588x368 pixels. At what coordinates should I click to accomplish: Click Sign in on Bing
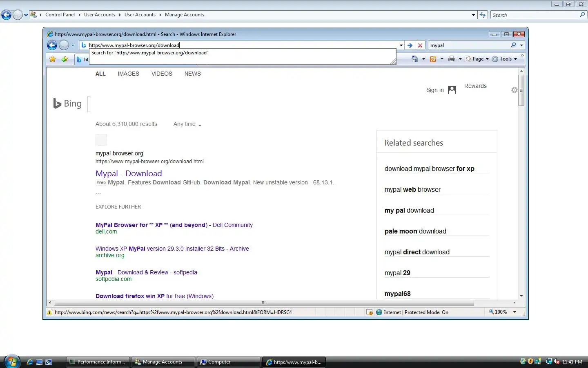[435, 90]
